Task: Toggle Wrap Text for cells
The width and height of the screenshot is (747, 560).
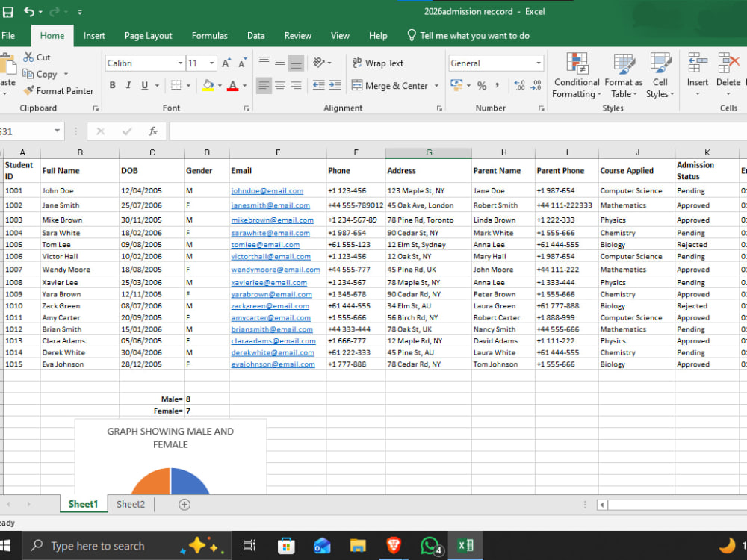Action: pos(378,63)
